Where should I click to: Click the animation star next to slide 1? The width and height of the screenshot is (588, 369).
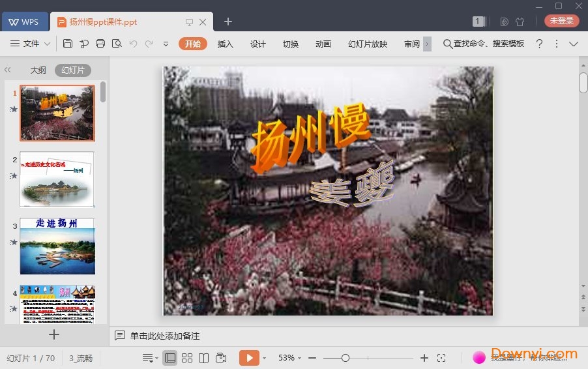[14, 109]
